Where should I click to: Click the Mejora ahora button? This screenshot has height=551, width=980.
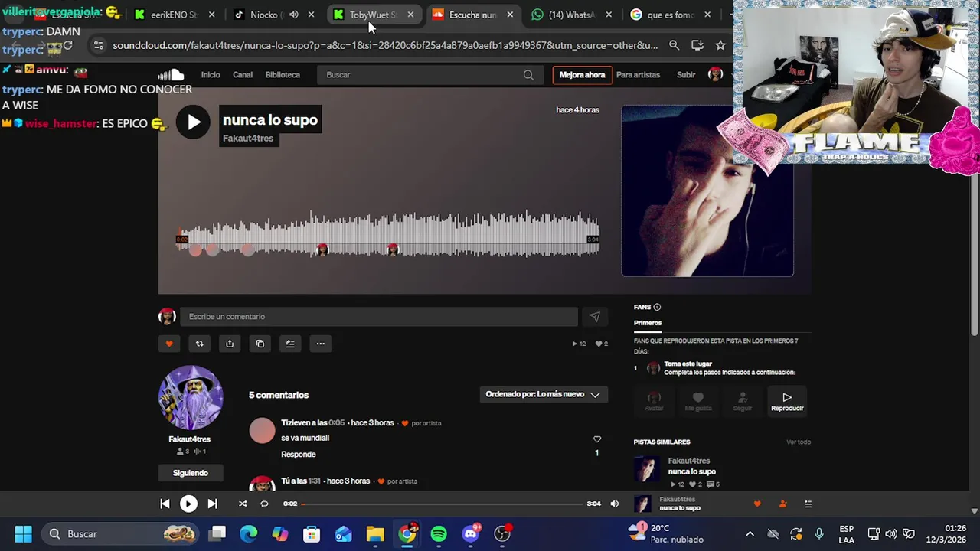(582, 75)
